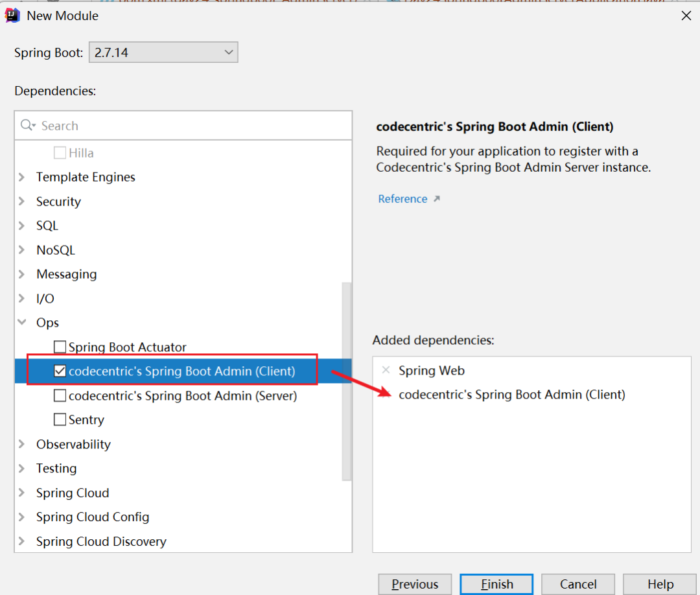Viewport: 700px width, 595px height.
Task: Expand the Security category
Action: tap(22, 202)
